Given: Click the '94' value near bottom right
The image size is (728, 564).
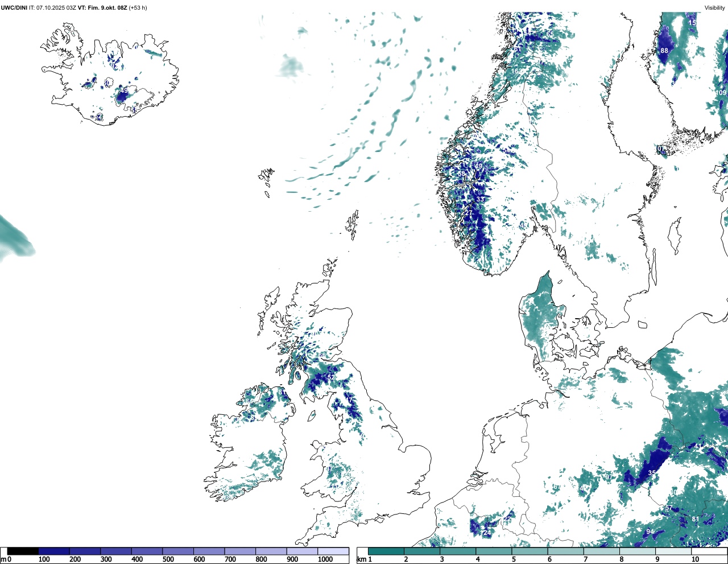Looking at the screenshot, I should tap(650, 532).
